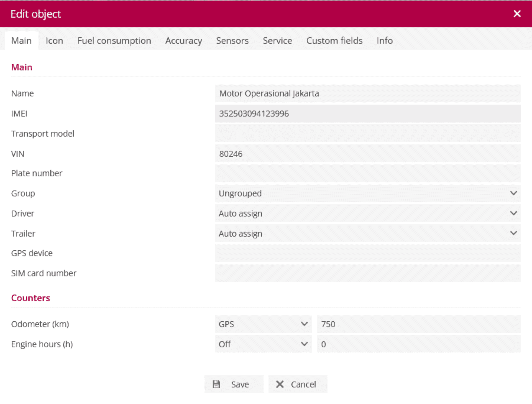The height and width of the screenshot is (404, 532).
Task: Click the X icon on Cancel button
Action: pyautogui.click(x=280, y=384)
